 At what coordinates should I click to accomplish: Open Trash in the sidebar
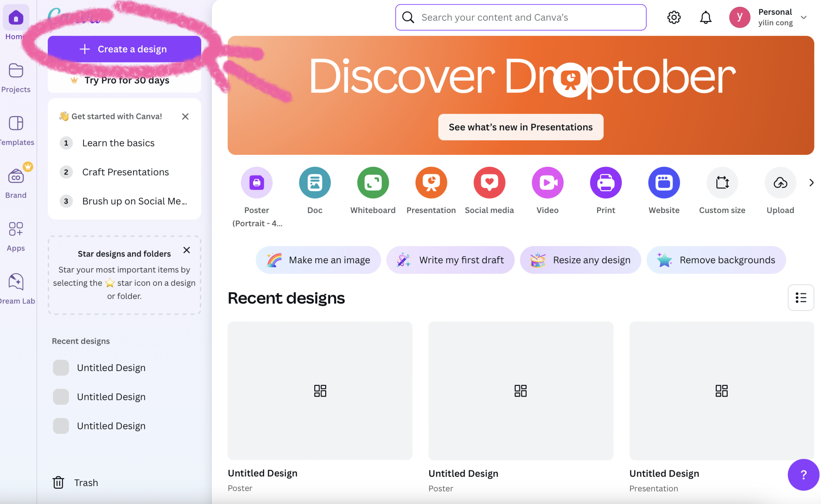[75, 483]
